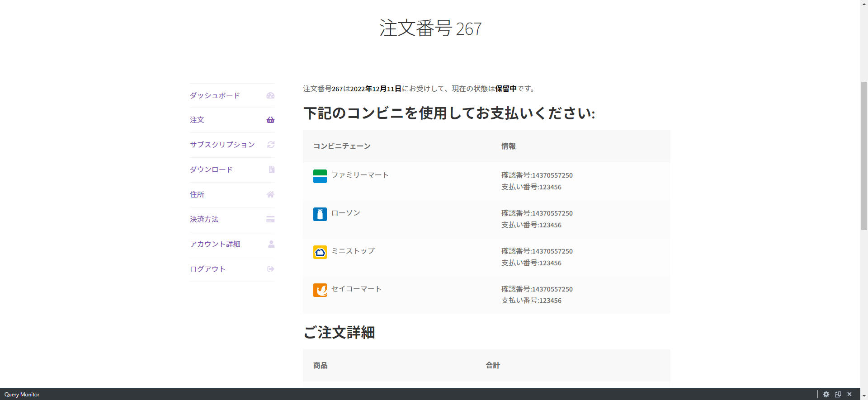Click the ご注文詳細 heading
This screenshot has width=868, height=400.
click(339, 332)
